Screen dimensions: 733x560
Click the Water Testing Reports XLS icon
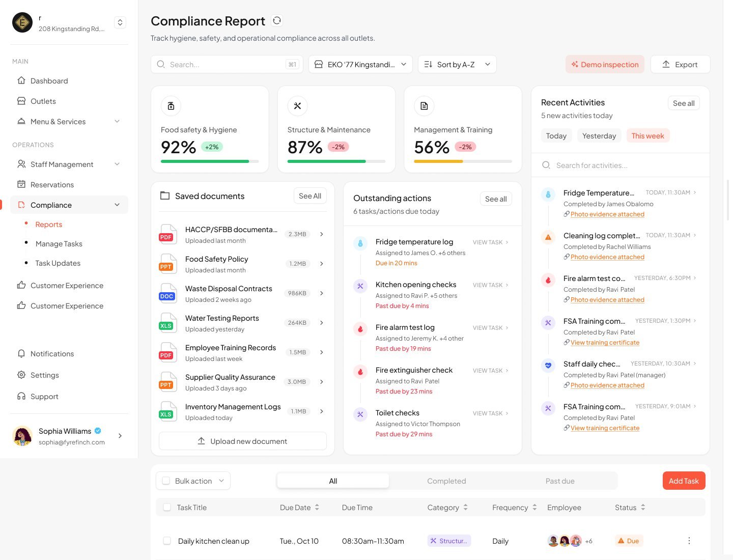coord(168,323)
